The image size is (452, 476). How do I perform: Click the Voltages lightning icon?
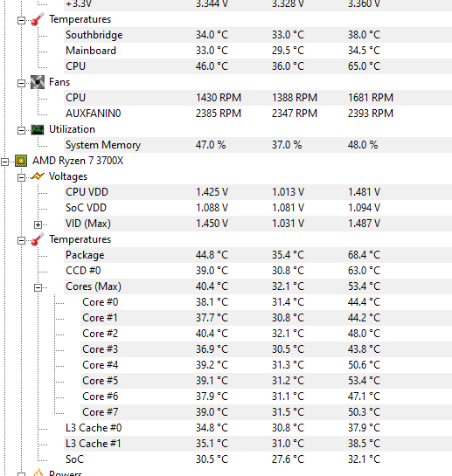coord(38,176)
